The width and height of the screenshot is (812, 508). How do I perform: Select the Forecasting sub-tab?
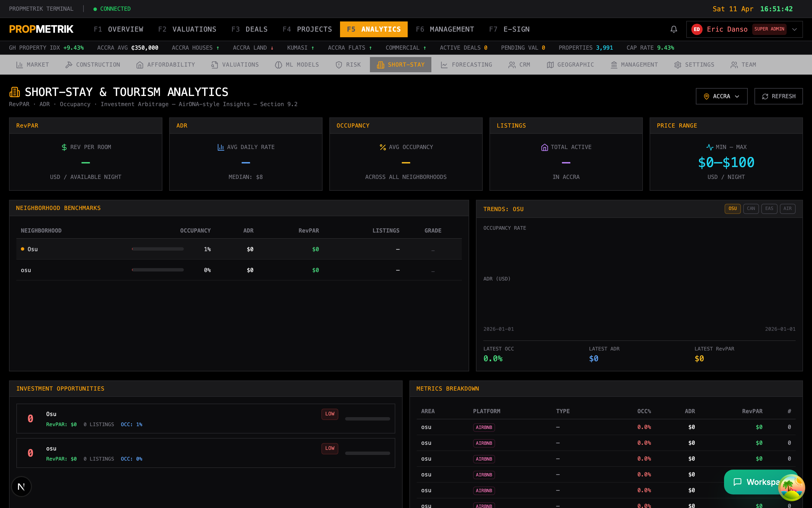point(466,65)
